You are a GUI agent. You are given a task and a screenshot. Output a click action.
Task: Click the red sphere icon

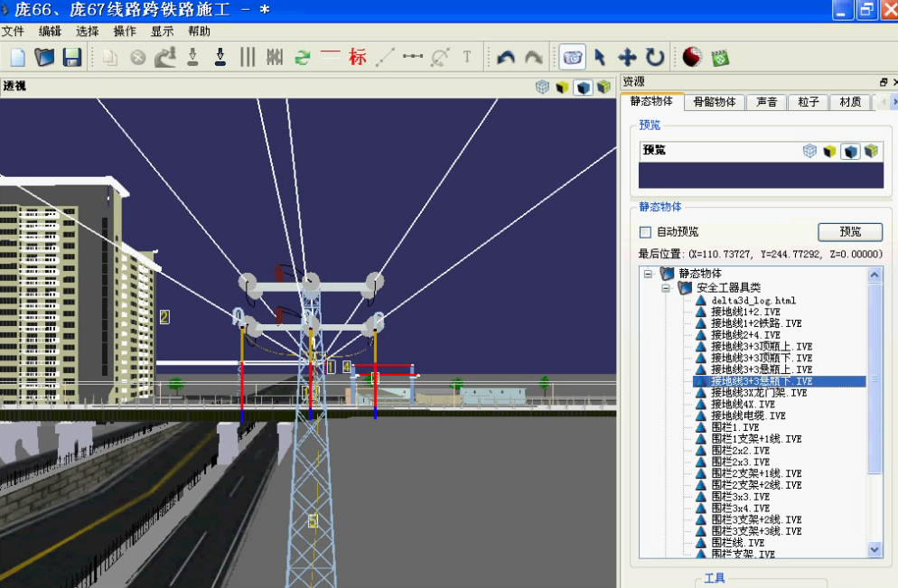(692, 57)
